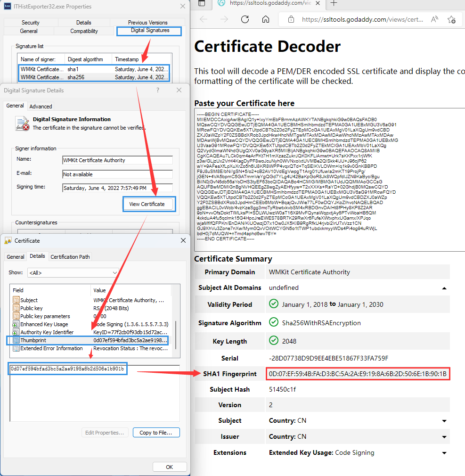Click the Read Aloud icon in address bar
The image size is (465, 476).
434,19
